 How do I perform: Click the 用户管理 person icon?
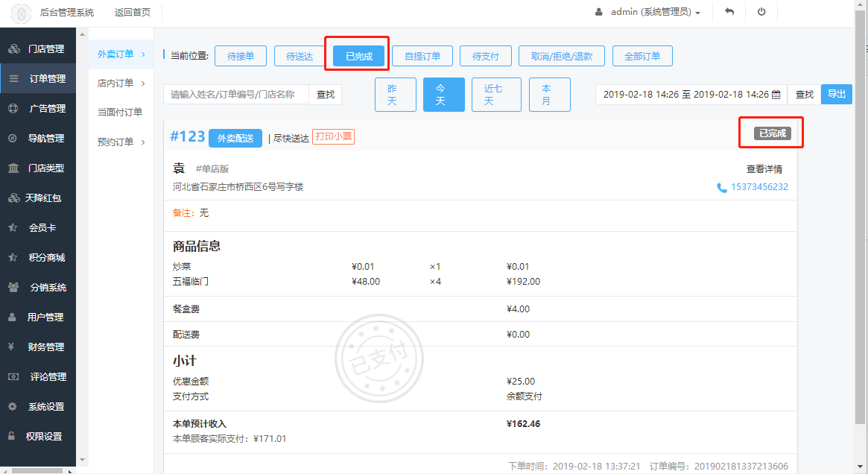(x=12, y=317)
